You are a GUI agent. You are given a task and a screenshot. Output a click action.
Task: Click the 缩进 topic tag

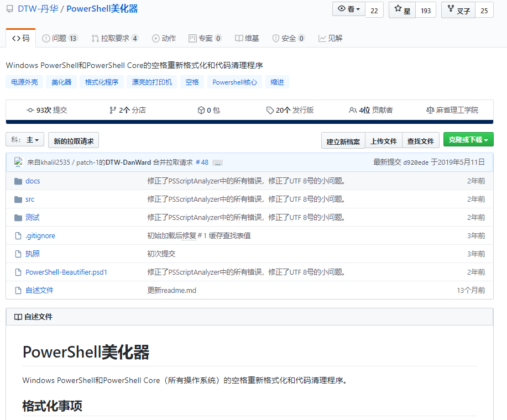[x=277, y=82]
